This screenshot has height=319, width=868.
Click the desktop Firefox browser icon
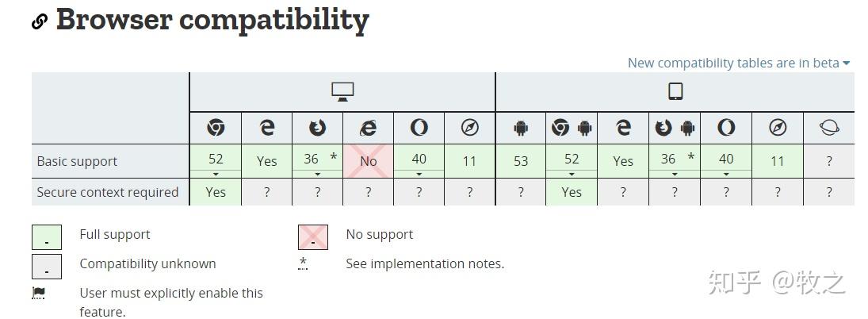(x=317, y=128)
